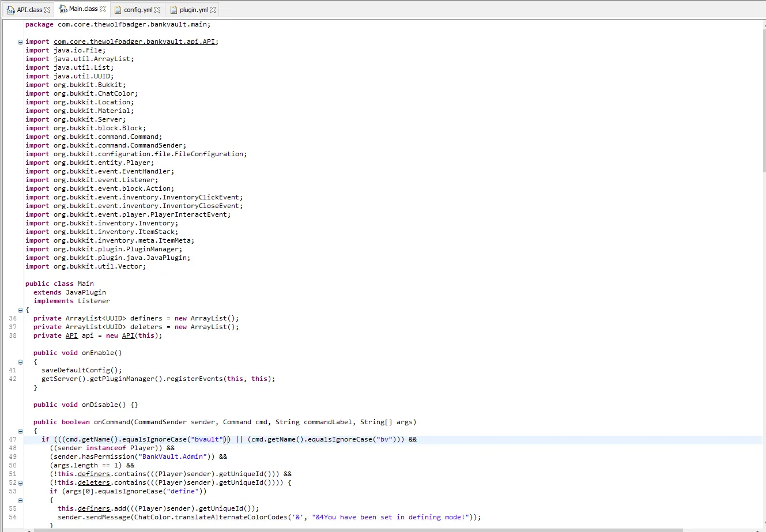Image resolution: width=766 pixels, height=532 pixels.
Task: Click underlined 'definers' on line 51
Action: pos(94,474)
